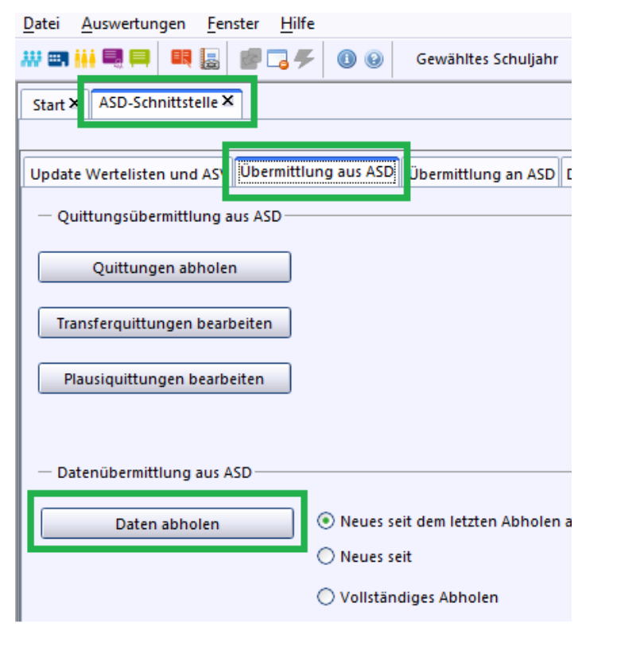The height and width of the screenshot is (650, 644).
Task: Switch to 'Übermittlung an ASD' tab
Action: (482, 174)
